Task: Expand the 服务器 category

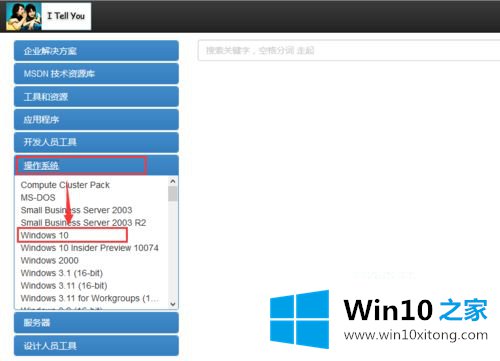Action: click(x=96, y=322)
